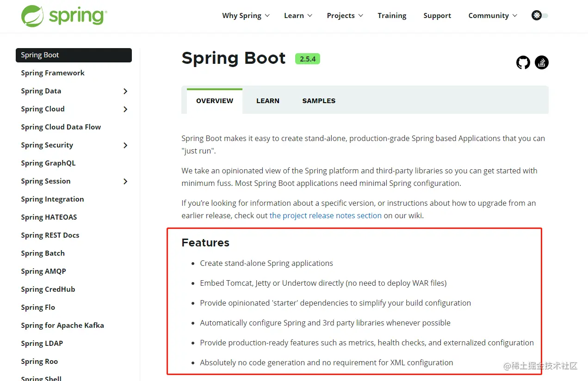
Task: Click 'Automatically configure Spring' bullet
Action: [x=325, y=323]
